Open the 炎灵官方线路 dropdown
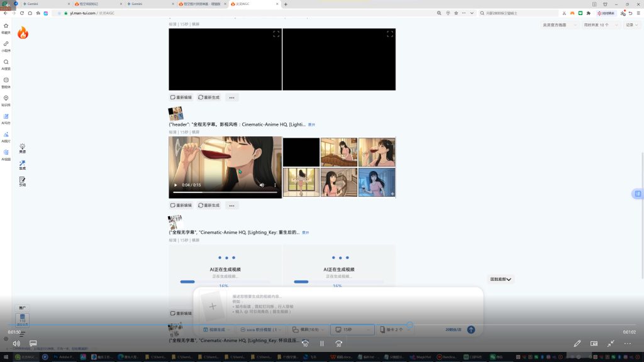This screenshot has width=644, height=362. click(x=558, y=25)
